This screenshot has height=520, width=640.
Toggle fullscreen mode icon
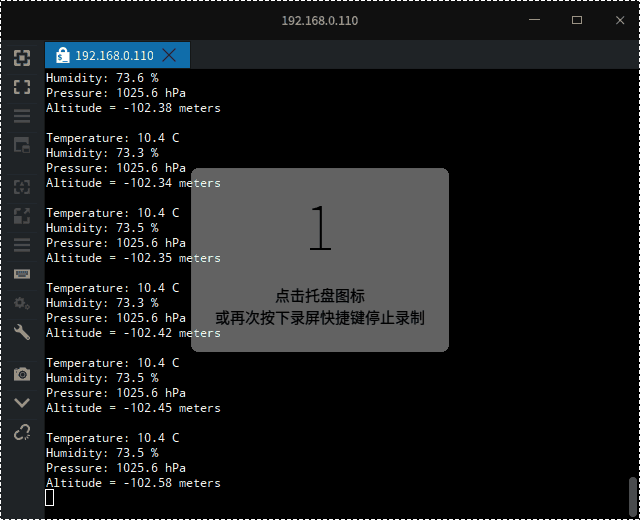click(22, 87)
